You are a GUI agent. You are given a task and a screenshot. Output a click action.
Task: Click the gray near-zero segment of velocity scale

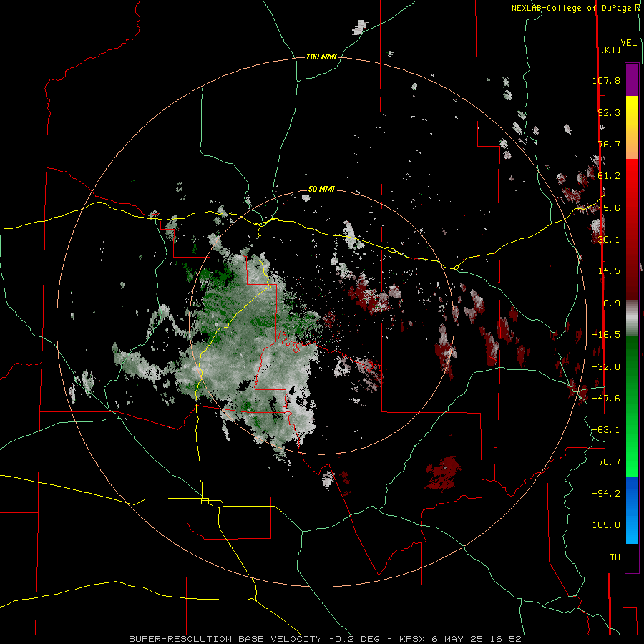tap(632, 318)
